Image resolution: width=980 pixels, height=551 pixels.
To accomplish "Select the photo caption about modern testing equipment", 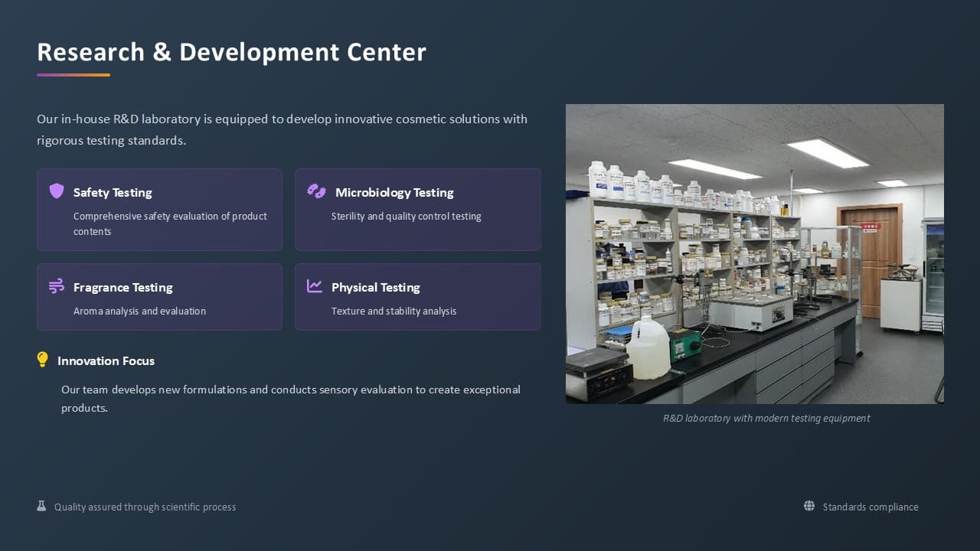I will [766, 418].
